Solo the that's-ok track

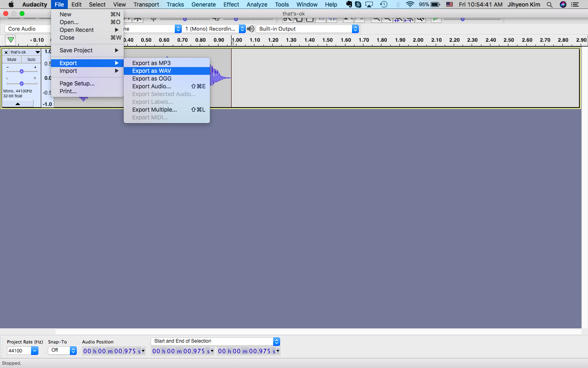(31, 60)
